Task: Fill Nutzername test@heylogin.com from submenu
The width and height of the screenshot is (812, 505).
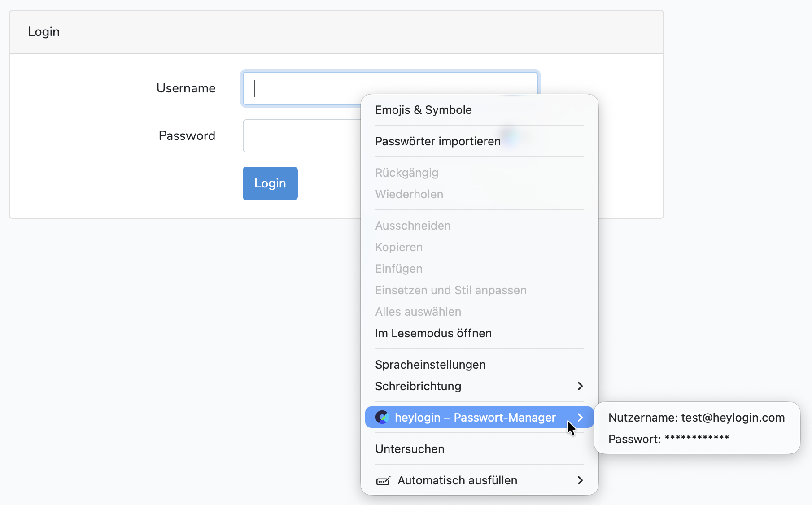Action: pos(696,418)
